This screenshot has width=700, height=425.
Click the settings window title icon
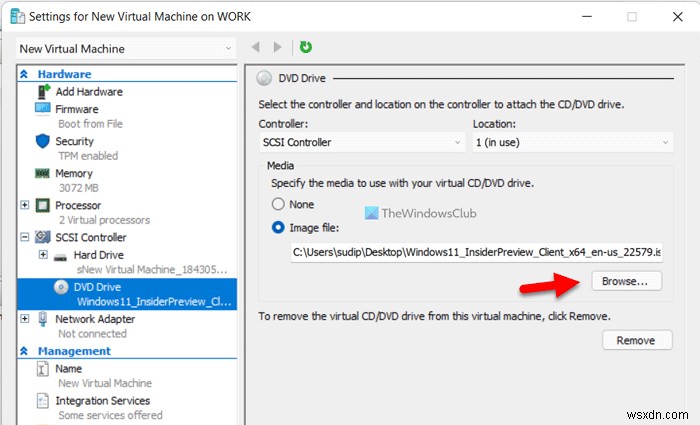pyautogui.click(x=17, y=17)
